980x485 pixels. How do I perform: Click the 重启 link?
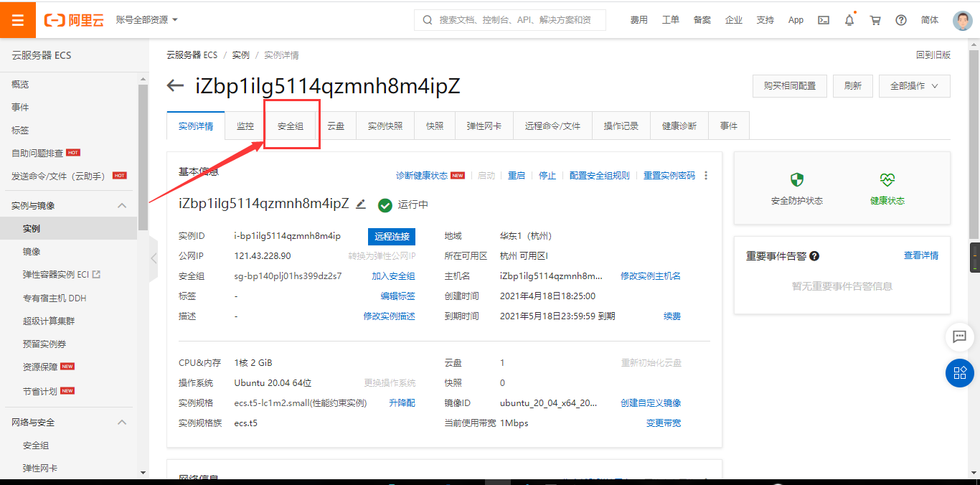517,176
